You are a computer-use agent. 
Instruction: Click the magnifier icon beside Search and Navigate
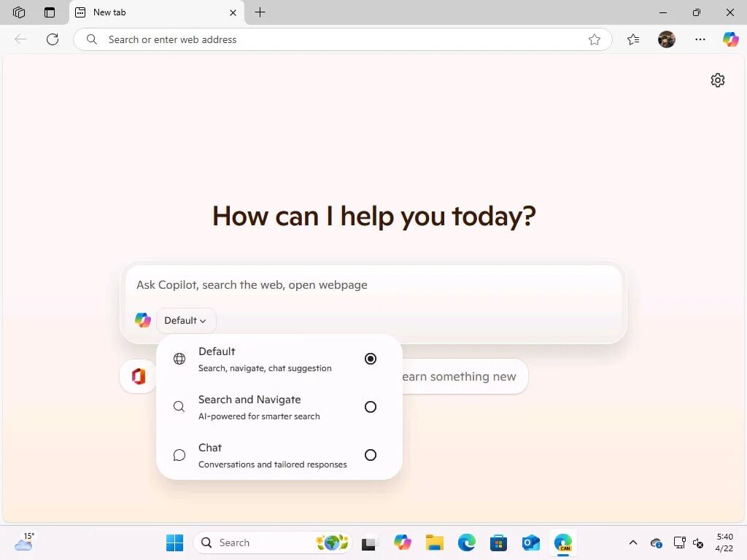[179, 407]
